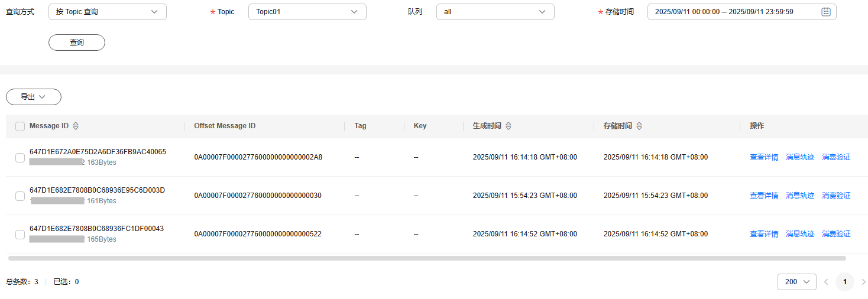
Task: Go to previous page arrow
Action: 826,282
